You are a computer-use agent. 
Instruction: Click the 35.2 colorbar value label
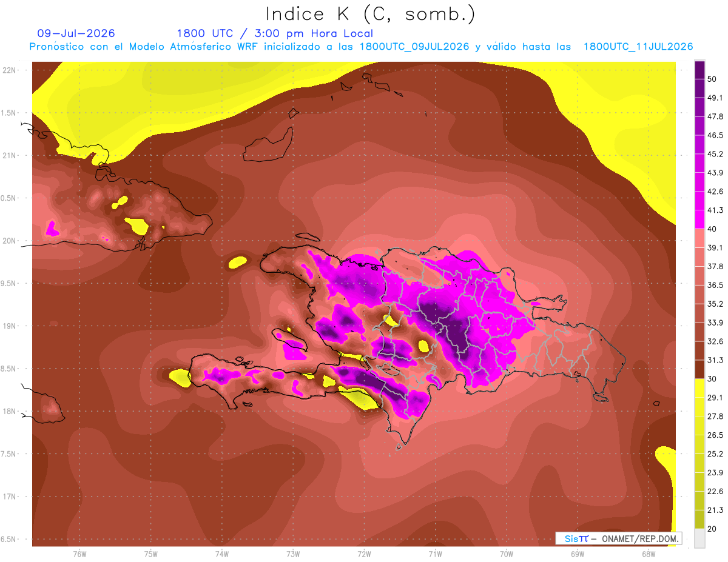(716, 304)
